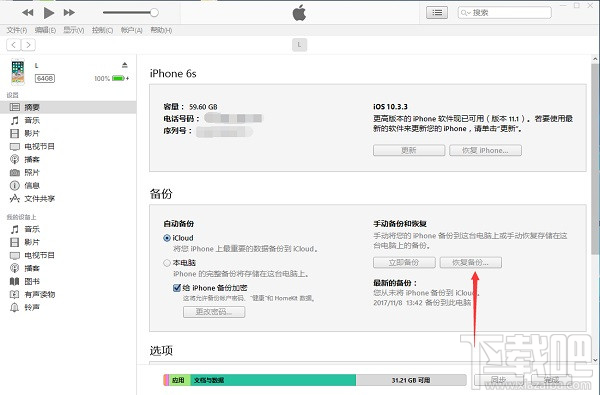
Task: Click the fast-forward next track button
Action: pyautogui.click(x=69, y=13)
